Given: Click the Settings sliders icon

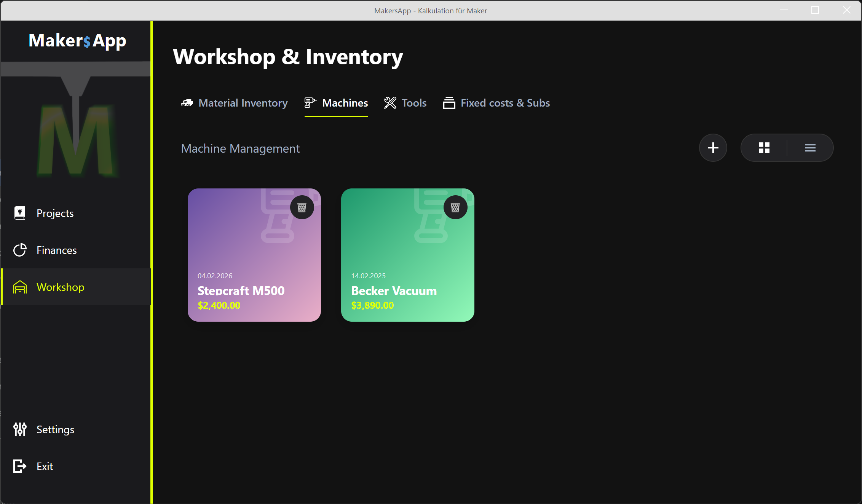Looking at the screenshot, I should coord(20,429).
